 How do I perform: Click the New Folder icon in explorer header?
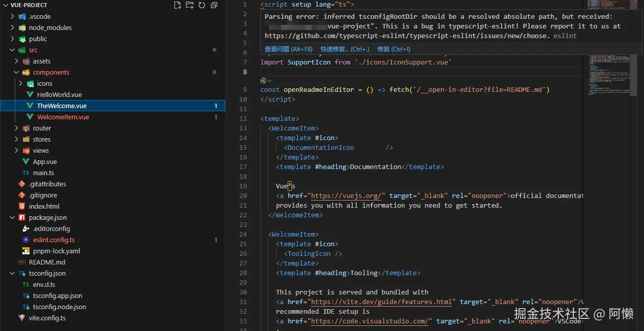click(x=190, y=5)
